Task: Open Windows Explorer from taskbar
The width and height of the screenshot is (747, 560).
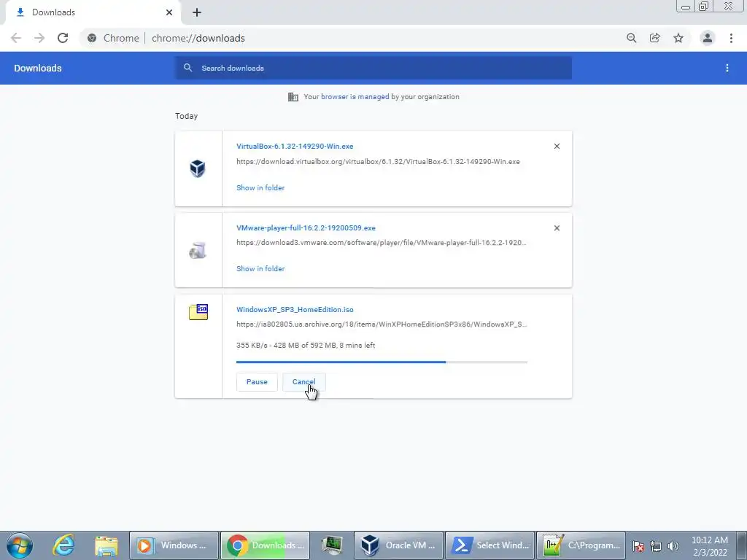Action: coord(107,545)
